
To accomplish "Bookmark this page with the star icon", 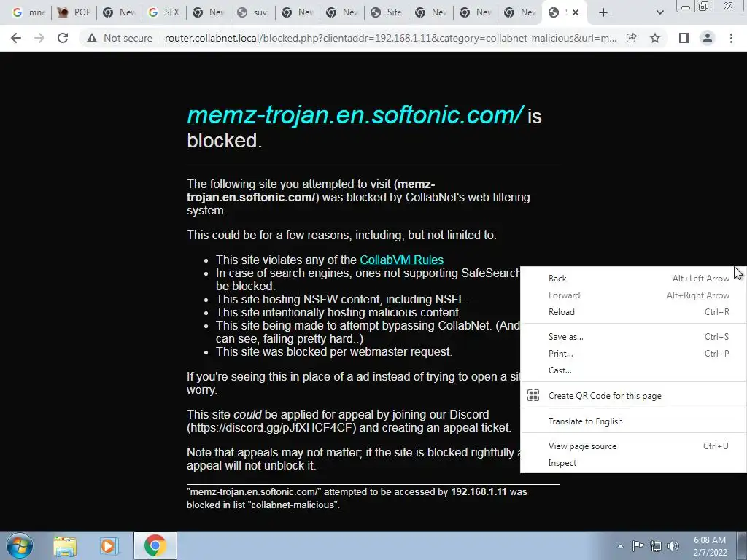I will 655,38.
